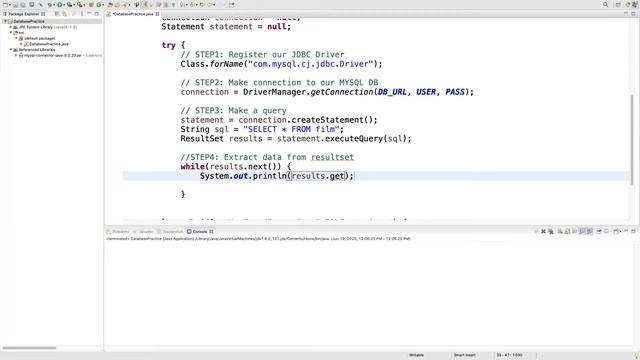
Task: Collapse All in Package Explorer toolbar
Action: (x=57, y=14)
